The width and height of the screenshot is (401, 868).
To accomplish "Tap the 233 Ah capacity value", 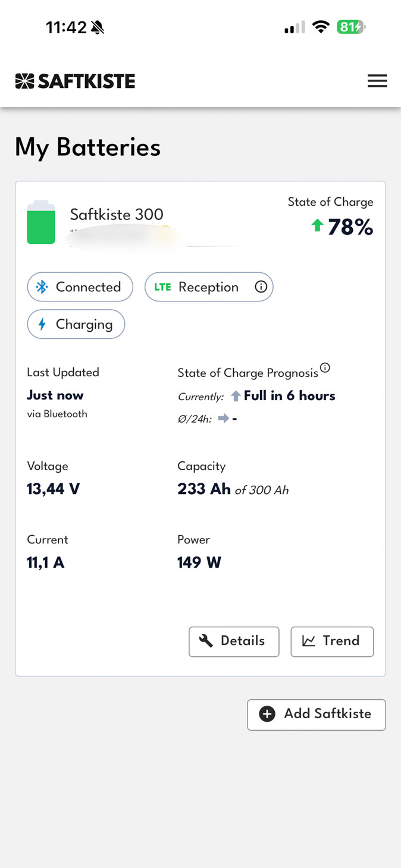I will [x=204, y=489].
